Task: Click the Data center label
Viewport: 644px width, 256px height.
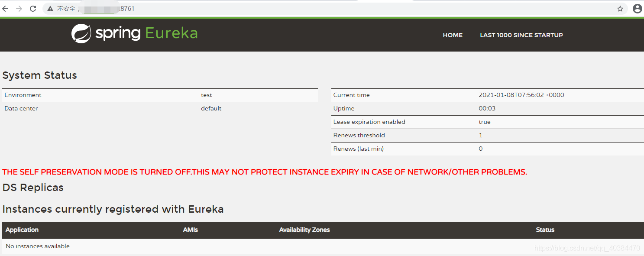Action: pos(21,108)
